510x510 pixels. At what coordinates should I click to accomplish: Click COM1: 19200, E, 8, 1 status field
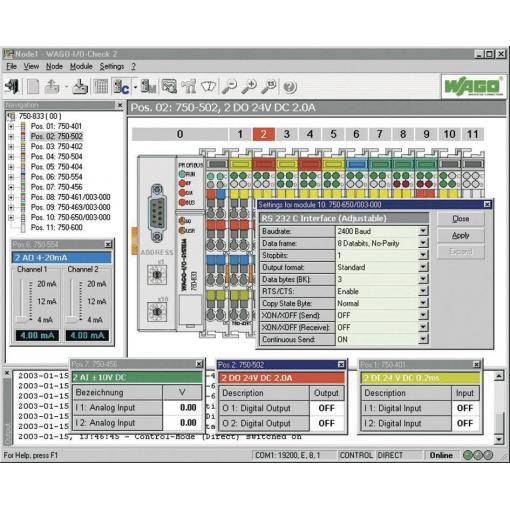point(294,455)
